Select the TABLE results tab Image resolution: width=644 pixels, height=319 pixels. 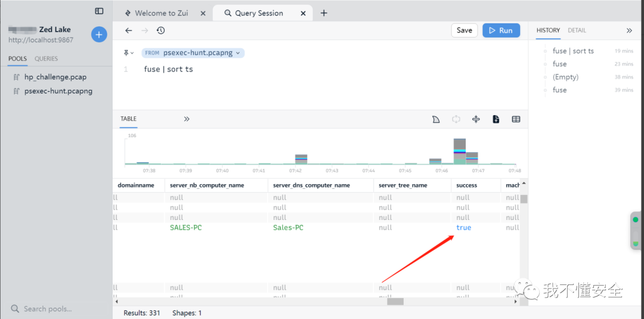coord(129,119)
